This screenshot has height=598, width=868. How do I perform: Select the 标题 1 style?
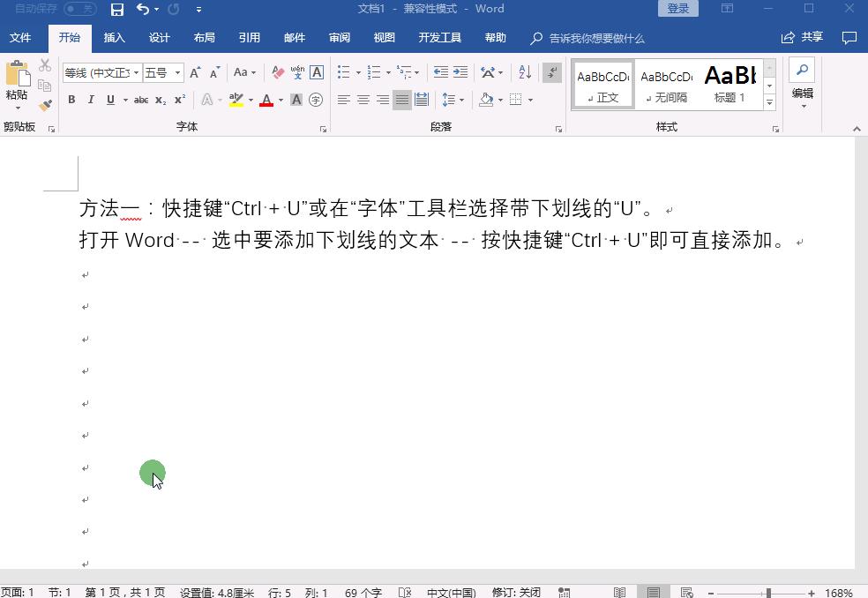(730, 84)
